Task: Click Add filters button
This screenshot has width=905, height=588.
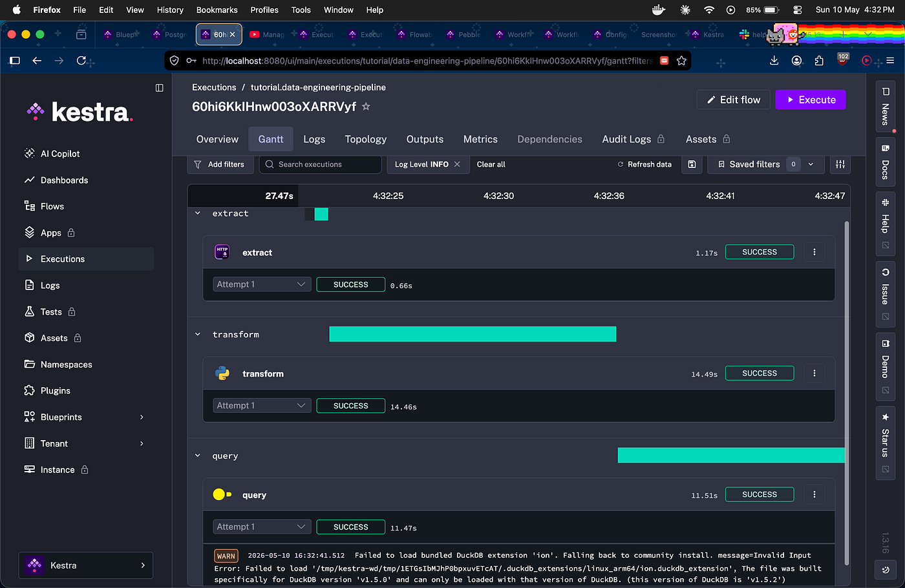Action: tap(219, 165)
